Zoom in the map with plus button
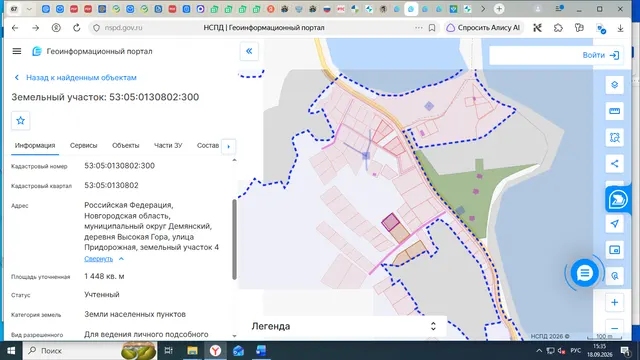Viewport: 640px width, 360px height. point(614,302)
